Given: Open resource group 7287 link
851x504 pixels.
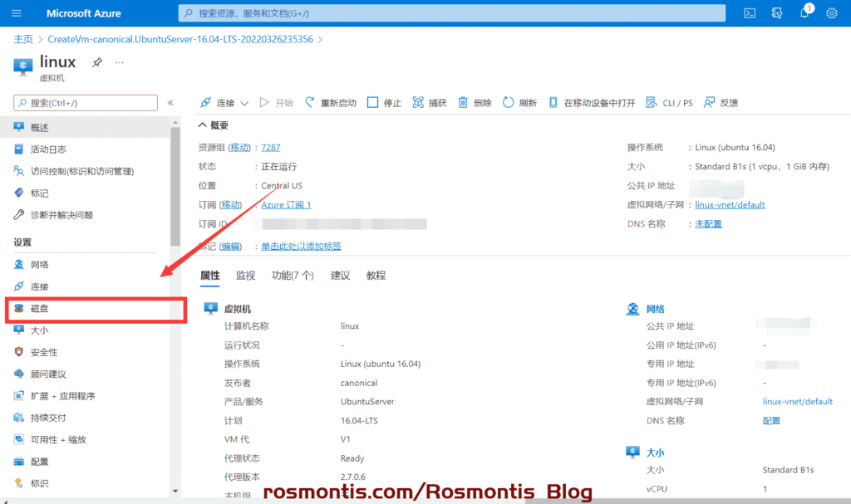Looking at the screenshot, I should coord(271,148).
